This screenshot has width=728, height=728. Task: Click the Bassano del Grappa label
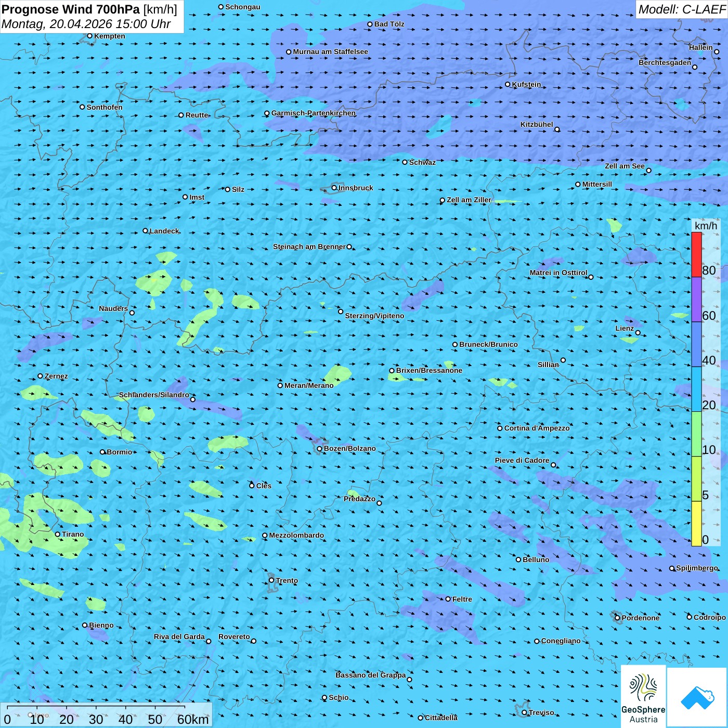point(371,675)
